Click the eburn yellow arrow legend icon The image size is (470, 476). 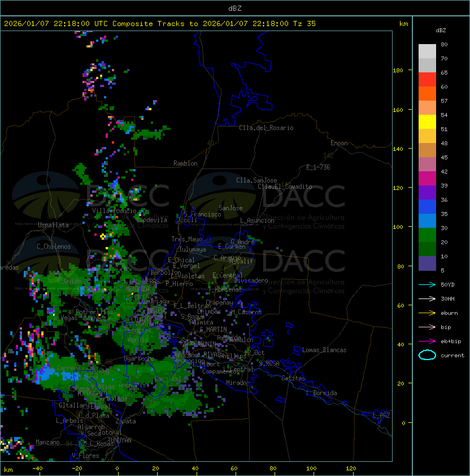point(427,313)
